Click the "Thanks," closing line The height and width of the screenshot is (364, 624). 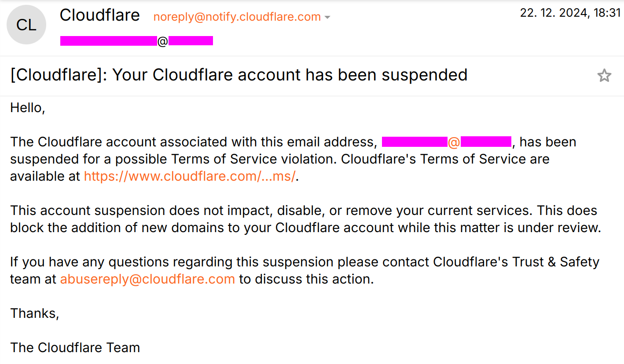point(34,313)
